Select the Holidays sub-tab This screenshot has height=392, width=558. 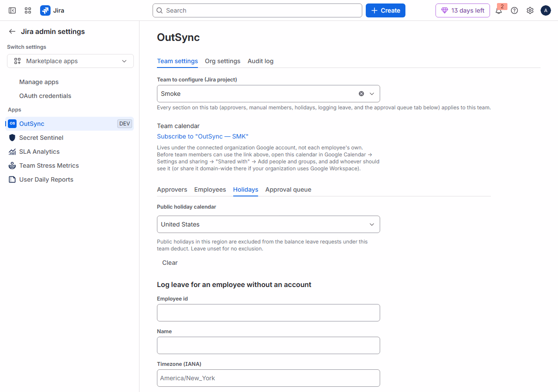pyautogui.click(x=246, y=189)
